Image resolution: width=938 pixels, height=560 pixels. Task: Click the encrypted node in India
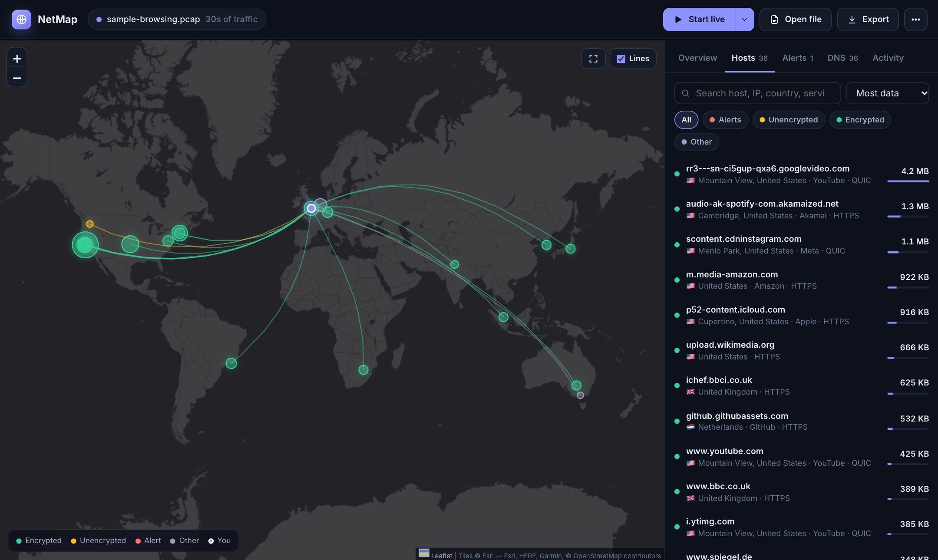[x=455, y=264]
